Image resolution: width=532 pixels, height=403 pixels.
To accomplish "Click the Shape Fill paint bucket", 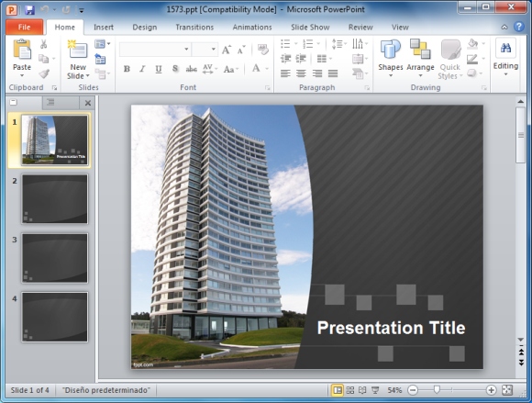I will [473, 43].
